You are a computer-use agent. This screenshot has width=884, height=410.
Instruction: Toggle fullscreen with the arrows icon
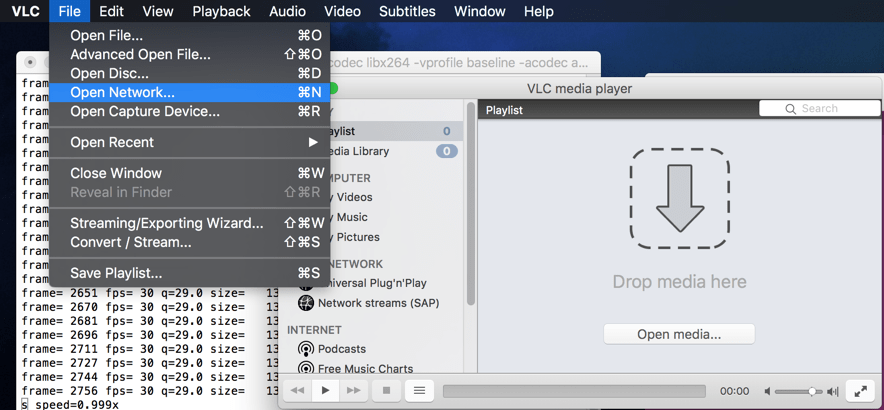pos(861,391)
